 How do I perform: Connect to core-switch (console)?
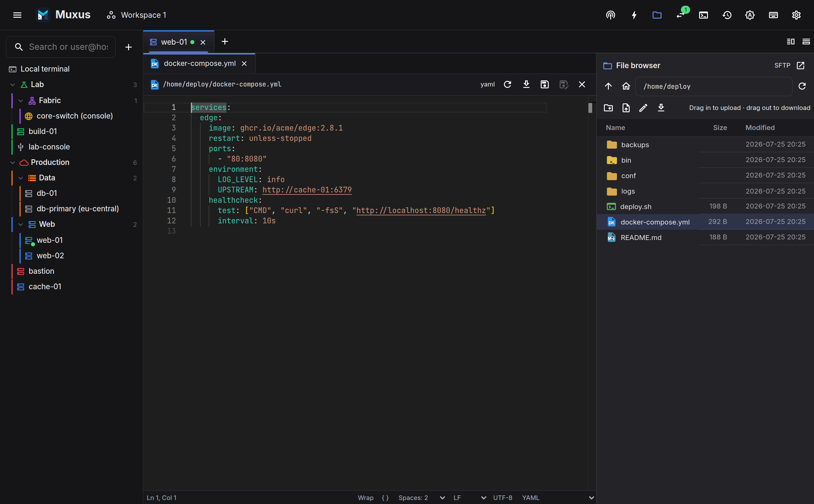click(x=75, y=116)
